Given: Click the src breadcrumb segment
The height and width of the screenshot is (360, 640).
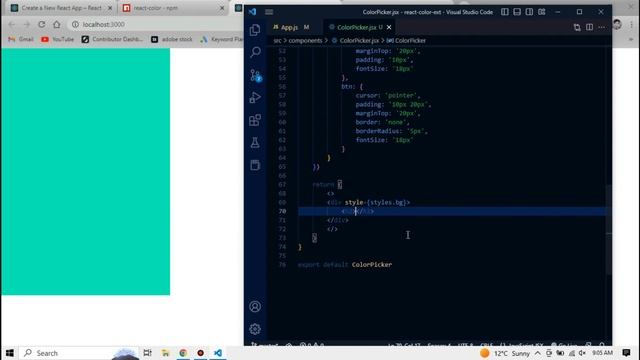Looking at the screenshot, I should pyautogui.click(x=277, y=40).
